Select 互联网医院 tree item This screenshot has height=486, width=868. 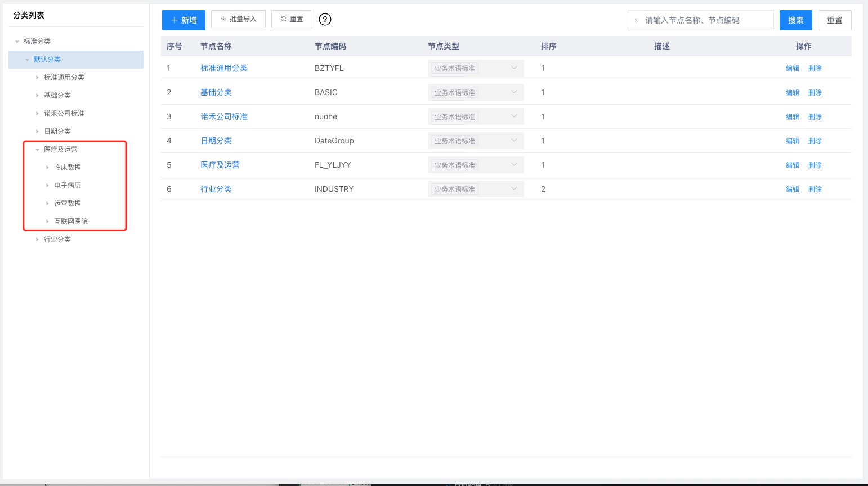point(71,222)
